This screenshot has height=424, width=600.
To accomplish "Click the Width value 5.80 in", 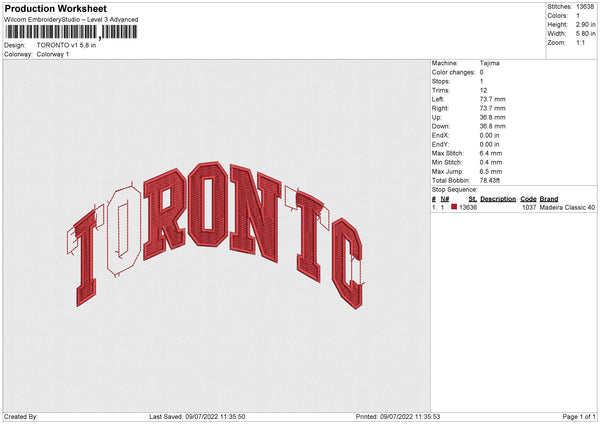I will click(585, 34).
